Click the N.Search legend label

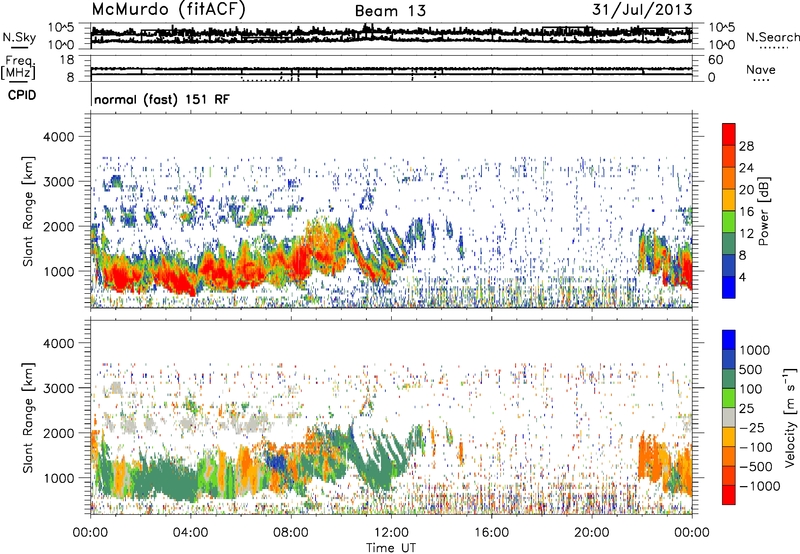772,37
